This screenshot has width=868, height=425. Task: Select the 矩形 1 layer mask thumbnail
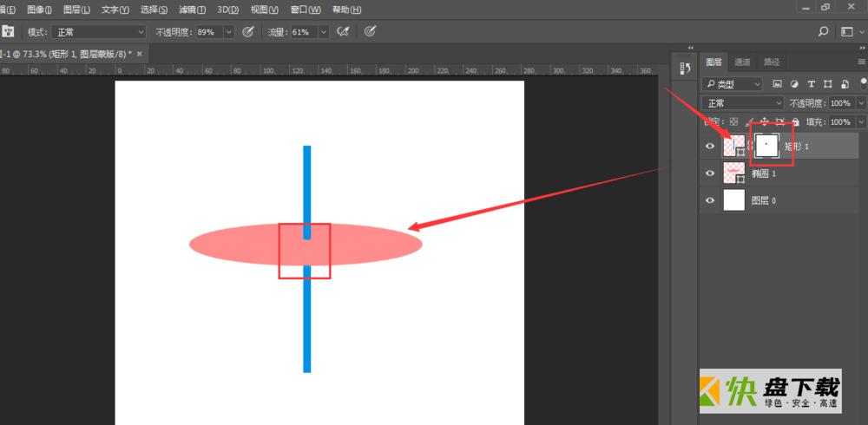(x=766, y=146)
